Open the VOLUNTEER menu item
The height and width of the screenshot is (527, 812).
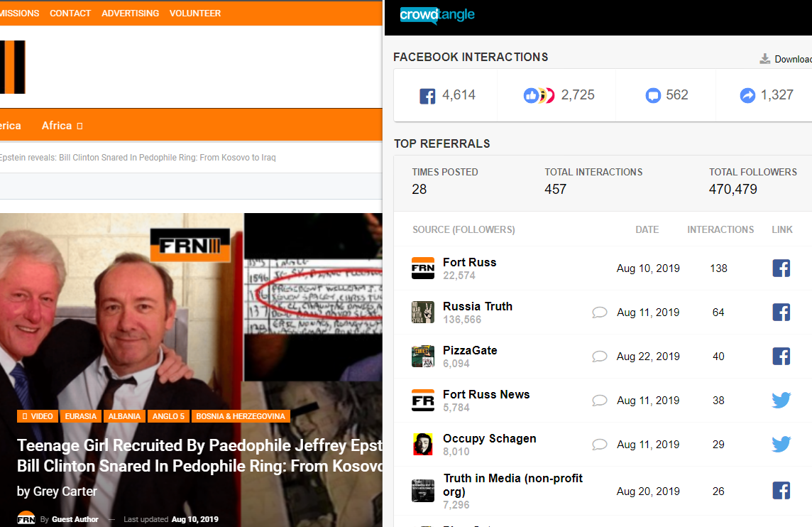195,13
